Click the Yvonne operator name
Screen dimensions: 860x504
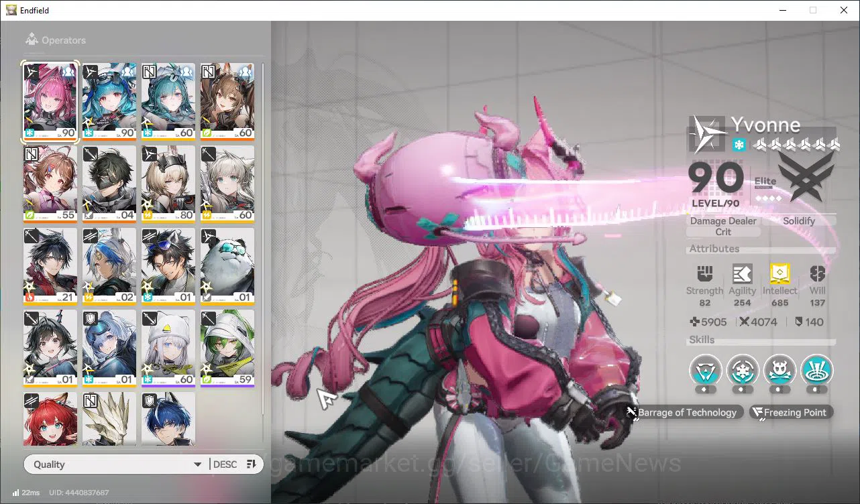click(x=765, y=125)
